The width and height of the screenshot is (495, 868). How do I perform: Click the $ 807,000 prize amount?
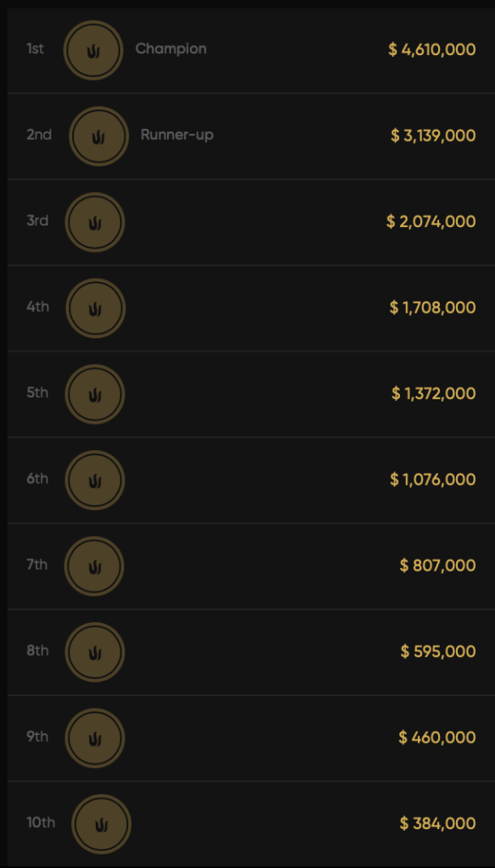pyautogui.click(x=437, y=565)
